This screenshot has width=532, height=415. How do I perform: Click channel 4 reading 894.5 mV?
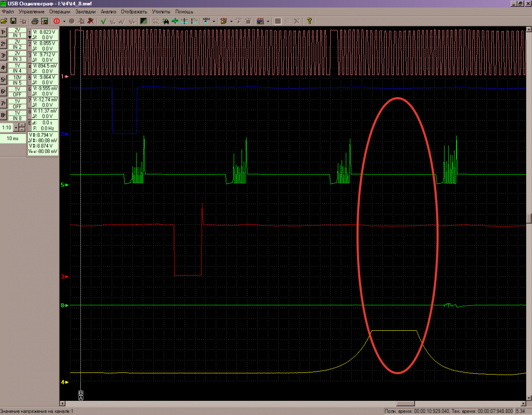pyautogui.click(x=45, y=66)
